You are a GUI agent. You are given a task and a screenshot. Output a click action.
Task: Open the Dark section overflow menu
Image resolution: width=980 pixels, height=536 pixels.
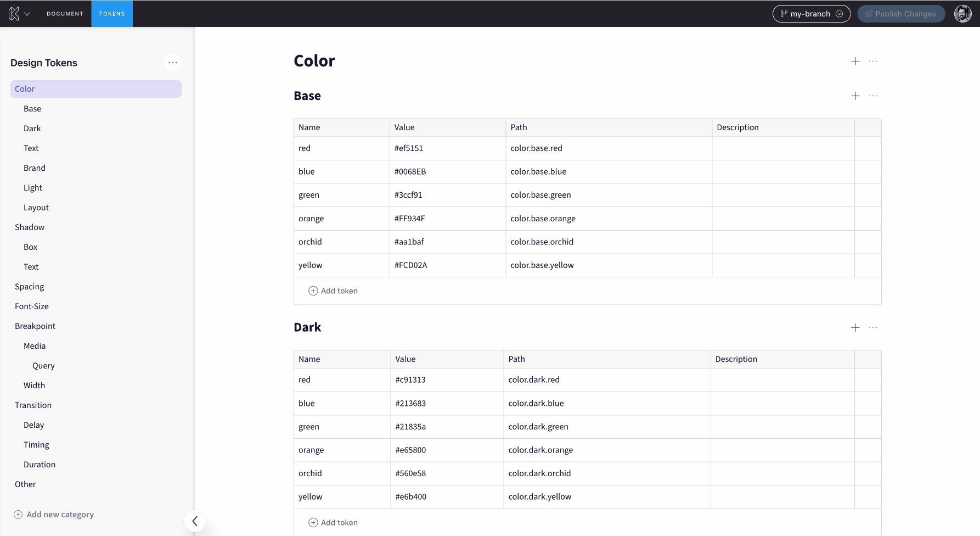tap(873, 327)
